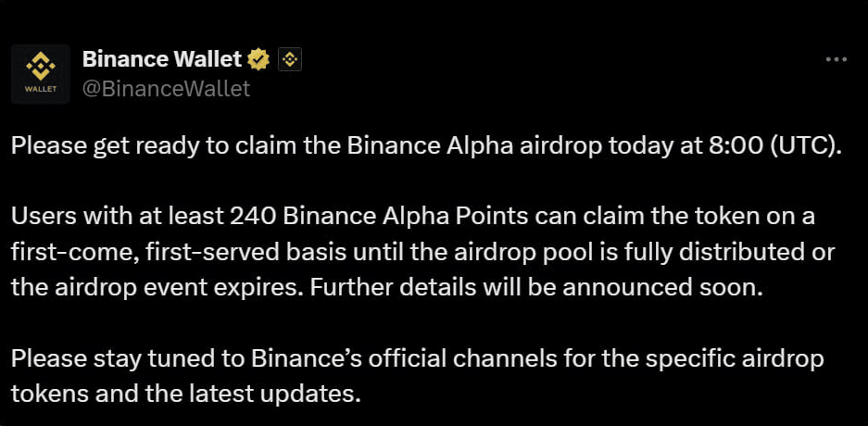Open the three-dot more options menu

[836, 59]
